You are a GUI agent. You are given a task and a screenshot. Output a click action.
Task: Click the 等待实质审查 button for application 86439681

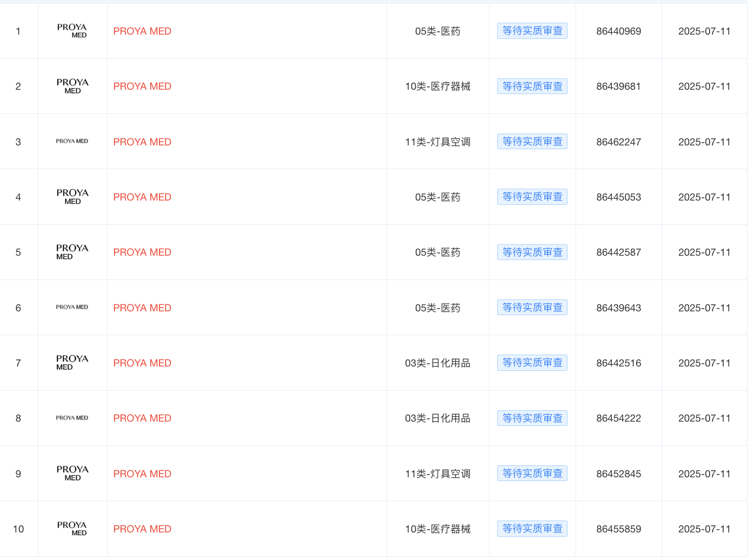coord(532,86)
